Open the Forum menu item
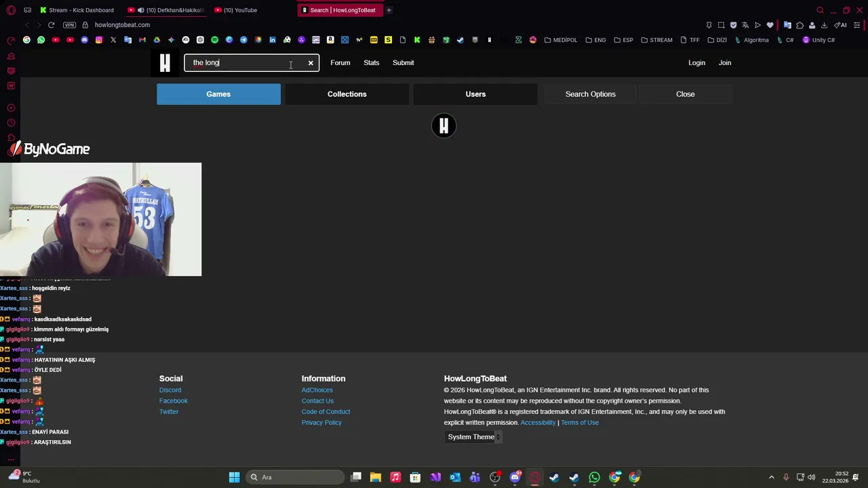The image size is (868, 488). [x=340, y=62]
